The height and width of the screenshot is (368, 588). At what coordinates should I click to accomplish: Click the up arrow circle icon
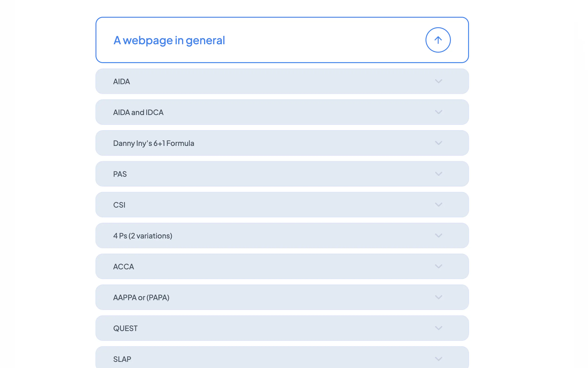(x=438, y=40)
